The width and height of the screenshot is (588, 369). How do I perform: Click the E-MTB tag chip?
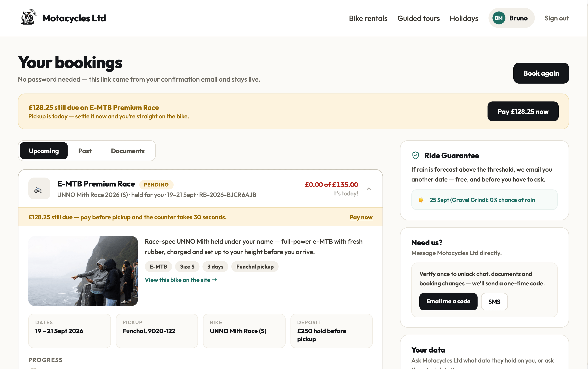(x=158, y=266)
